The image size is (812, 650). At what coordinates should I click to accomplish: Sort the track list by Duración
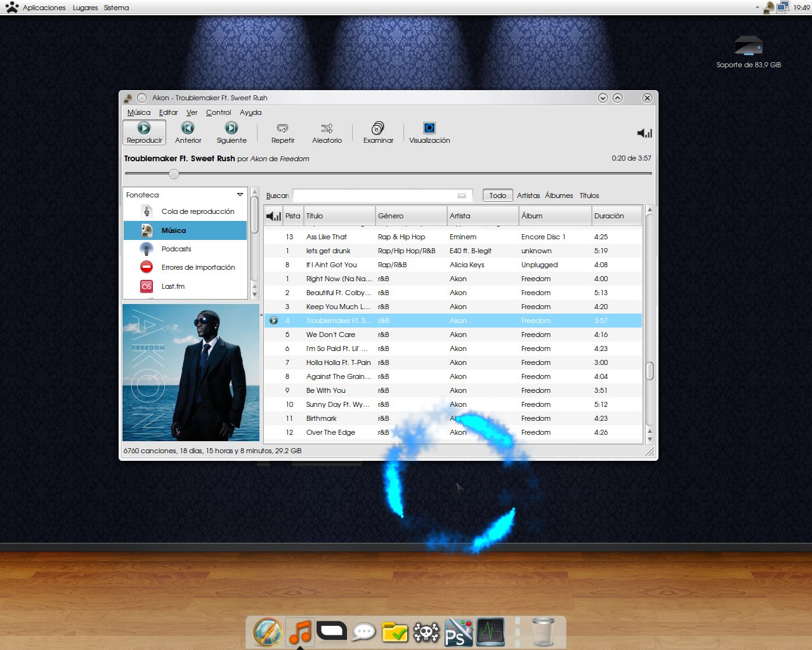[x=617, y=216]
